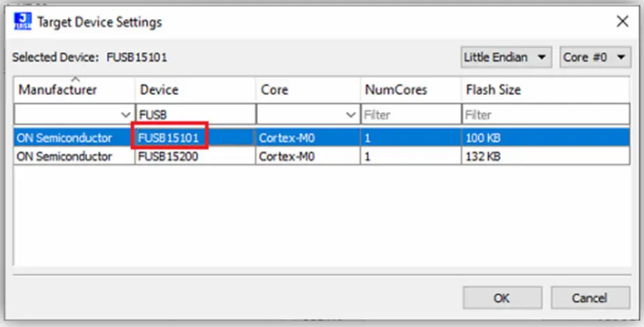This screenshot has width=644, height=327.
Task: Confirm selection with the OK button
Action: 502,298
